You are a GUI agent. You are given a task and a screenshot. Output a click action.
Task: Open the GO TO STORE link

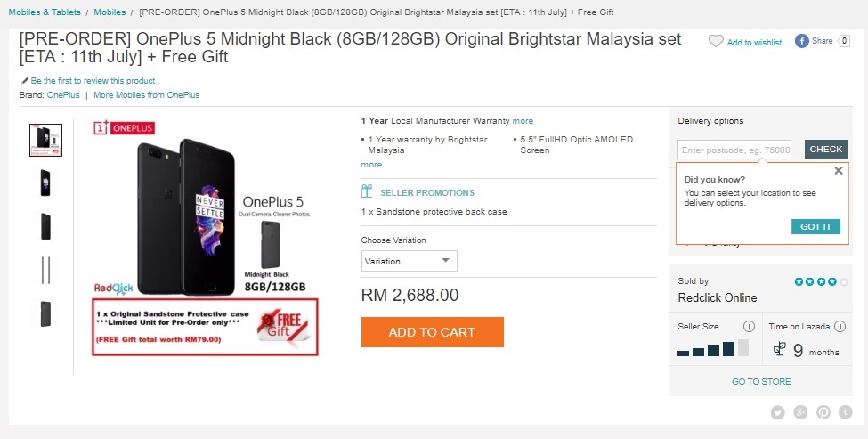761,381
